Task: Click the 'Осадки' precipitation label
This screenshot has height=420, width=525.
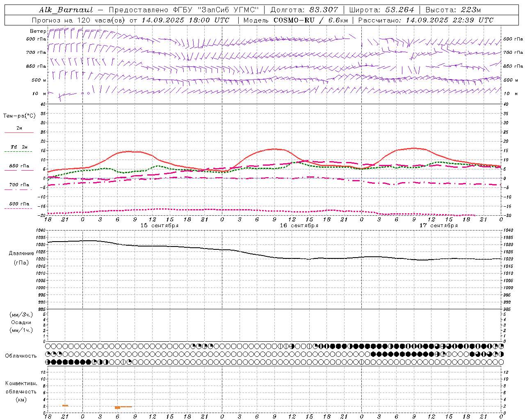Action: (x=21, y=323)
